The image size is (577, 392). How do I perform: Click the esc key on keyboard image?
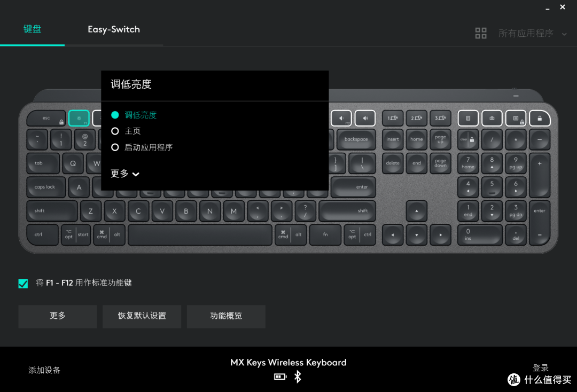(x=46, y=118)
